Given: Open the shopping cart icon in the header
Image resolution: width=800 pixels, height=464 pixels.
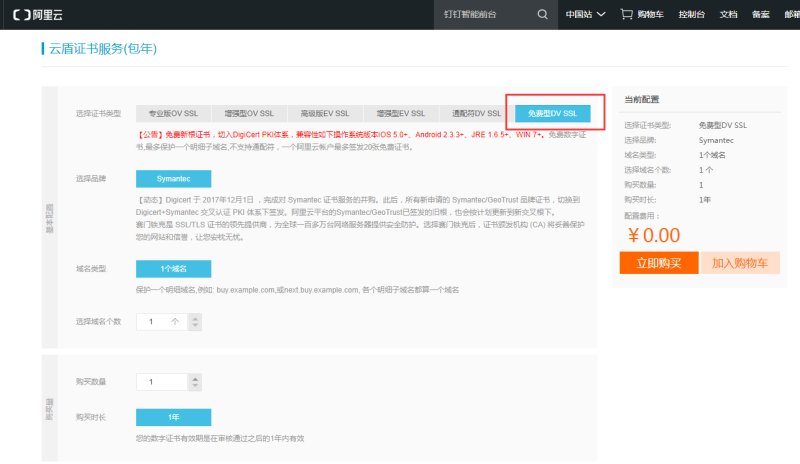Looking at the screenshot, I should click(626, 14).
